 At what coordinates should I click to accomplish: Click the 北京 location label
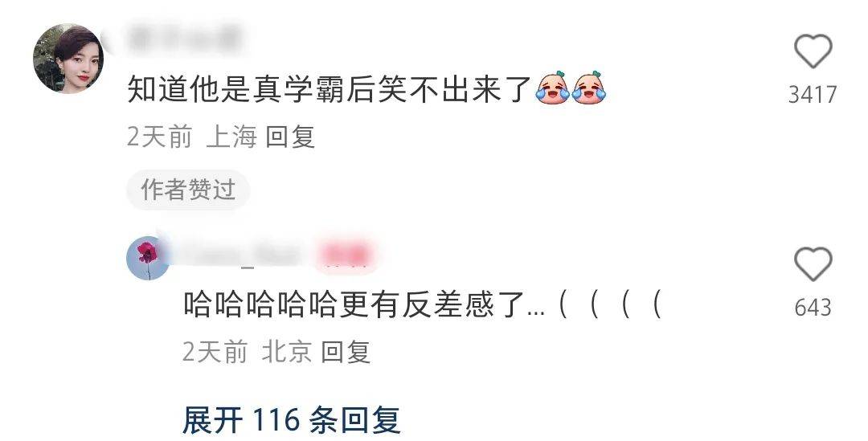coord(287,352)
